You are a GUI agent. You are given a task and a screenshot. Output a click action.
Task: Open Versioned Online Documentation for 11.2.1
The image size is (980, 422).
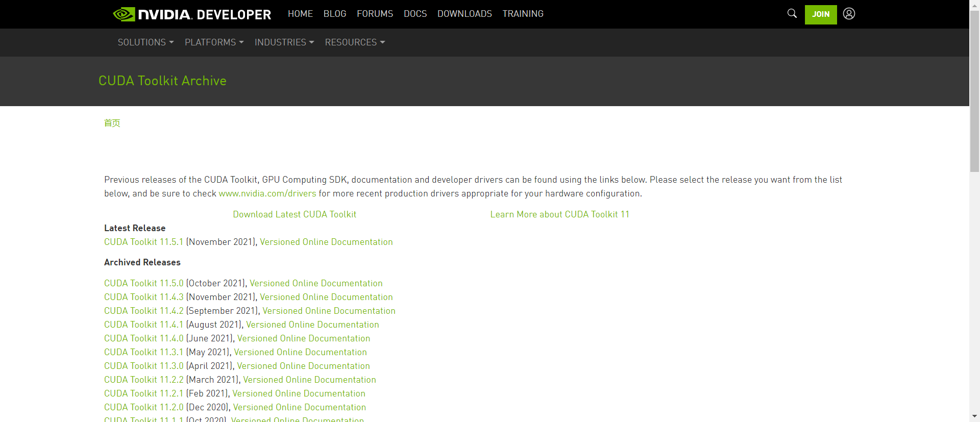pos(299,393)
